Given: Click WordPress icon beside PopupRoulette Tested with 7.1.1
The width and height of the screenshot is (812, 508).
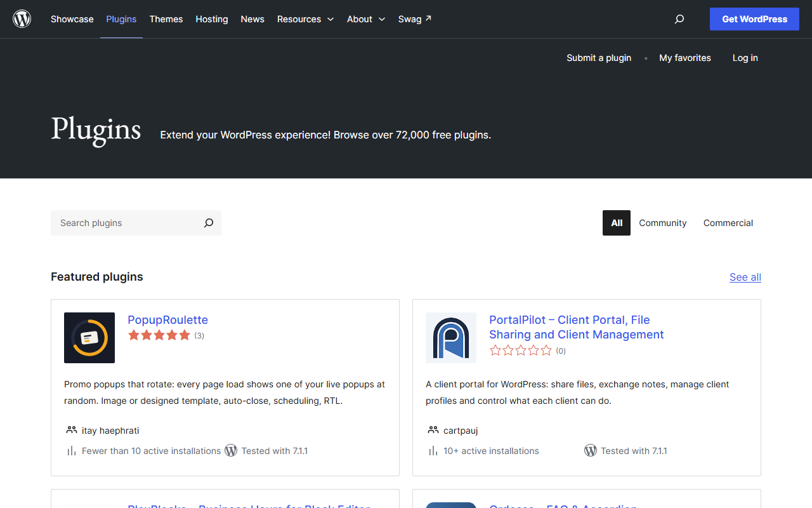Looking at the screenshot, I should pyautogui.click(x=231, y=450).
